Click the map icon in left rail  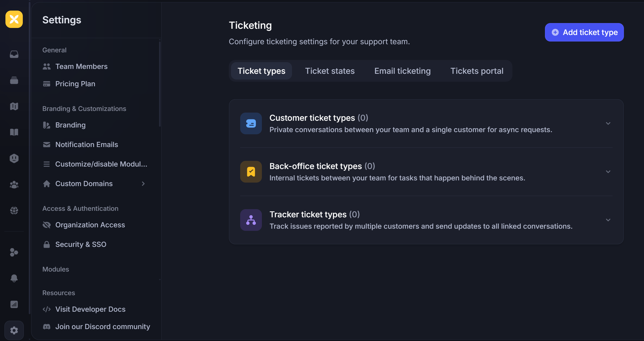[14, 106]
